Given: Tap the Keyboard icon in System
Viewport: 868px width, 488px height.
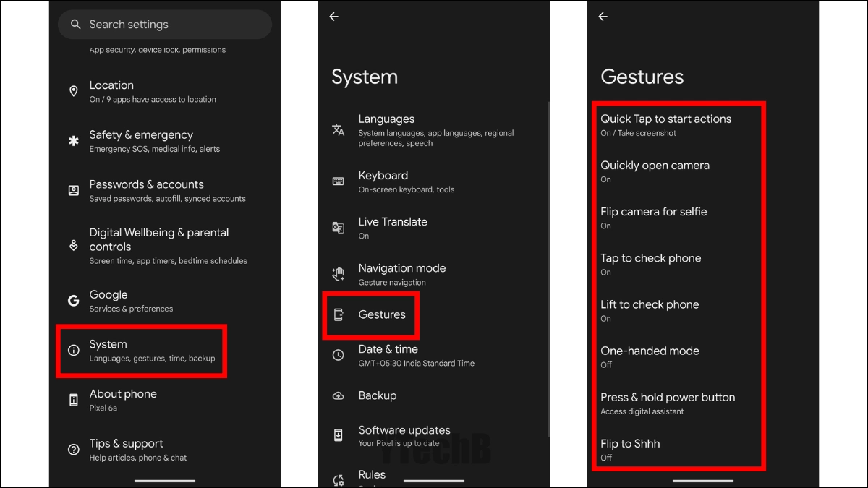Looking at the screenshot, I should tap(338, 181).
